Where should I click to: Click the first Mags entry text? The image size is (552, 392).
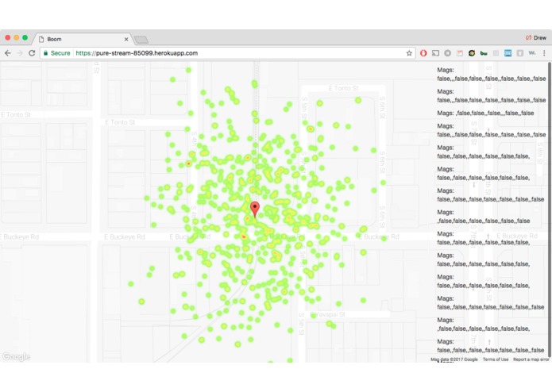tap(492, 74)
